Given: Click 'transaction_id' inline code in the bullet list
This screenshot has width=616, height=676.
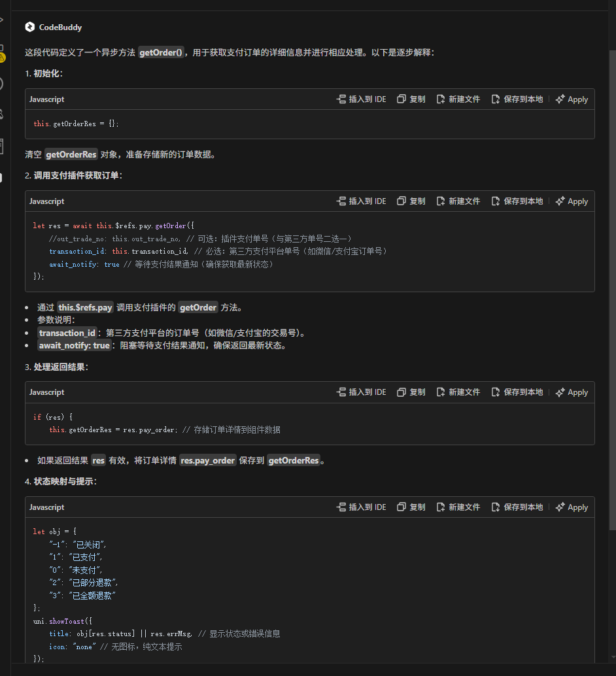Looking at the screenshot, I should point(67,333).
